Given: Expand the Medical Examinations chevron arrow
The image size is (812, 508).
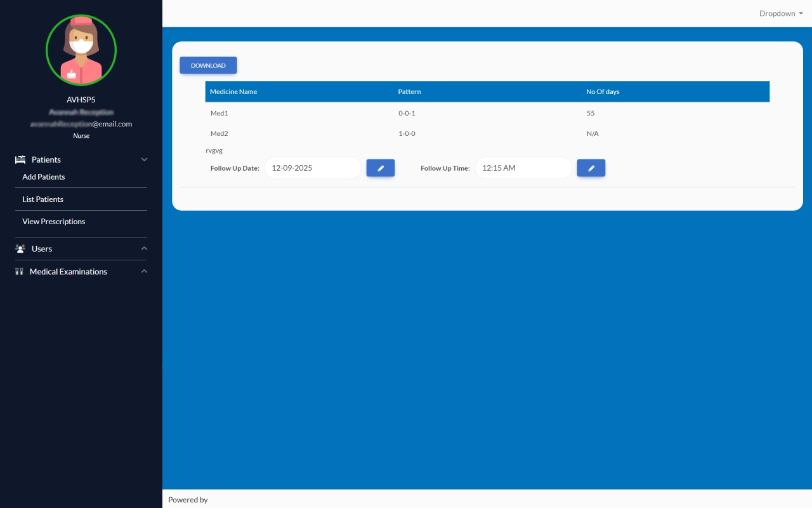Looking at the screenshot, I should point(144,272).
